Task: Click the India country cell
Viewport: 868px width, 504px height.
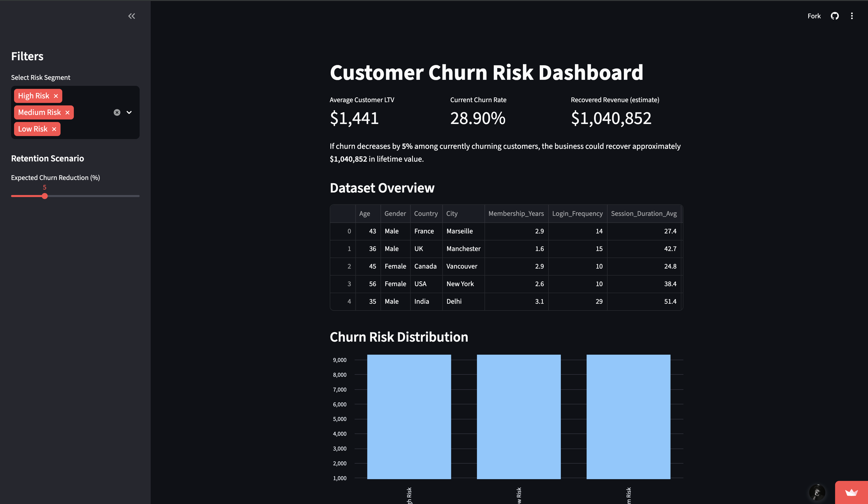Action: point(426,302)
